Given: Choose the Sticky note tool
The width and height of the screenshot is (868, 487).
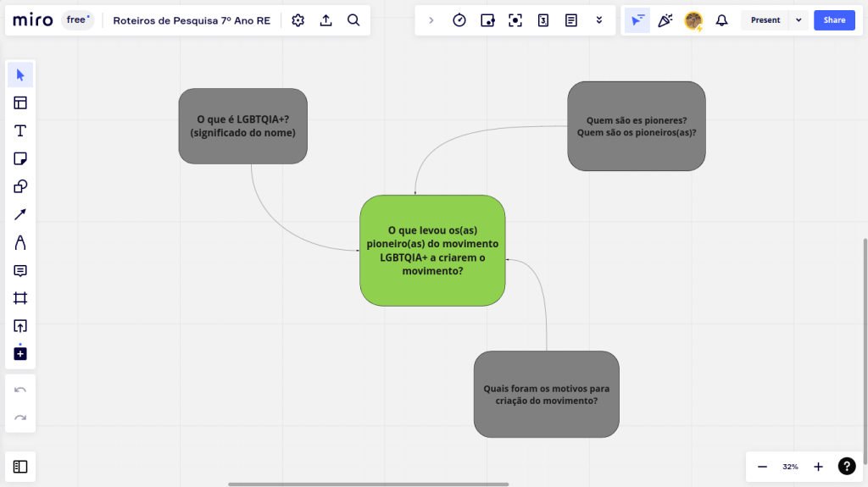Looking at the screenshot, I should 20,158.
